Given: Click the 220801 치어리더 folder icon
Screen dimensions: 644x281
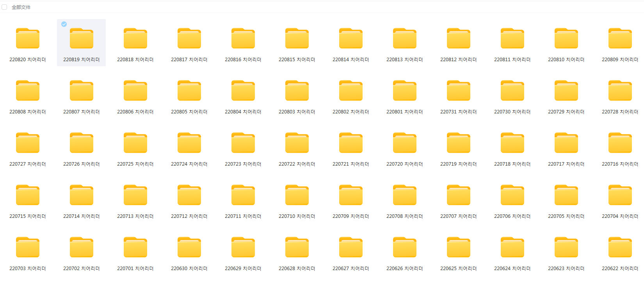Looking at the screenshot, I should tap(405, 90).
